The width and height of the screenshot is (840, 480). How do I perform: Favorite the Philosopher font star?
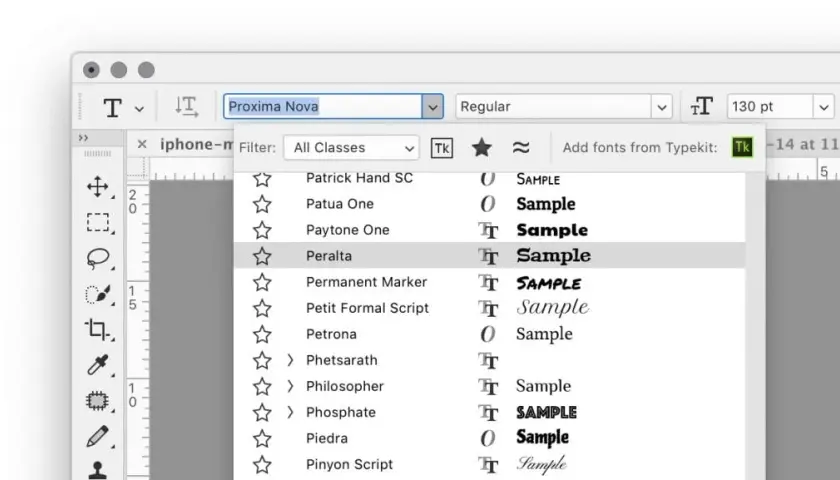pos(262,386)
